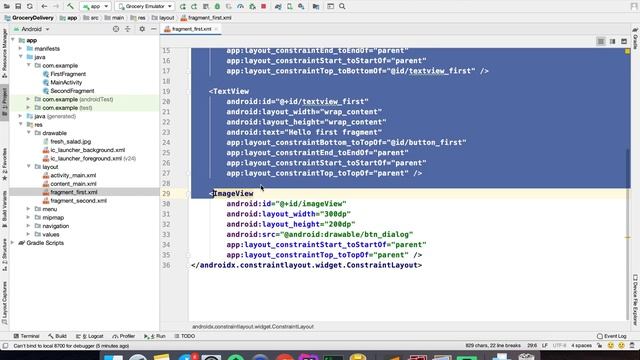The height and width of the screenshot is (360, 640).
Task: Click the 4 spaces indent setting
Action: (582, 346)
